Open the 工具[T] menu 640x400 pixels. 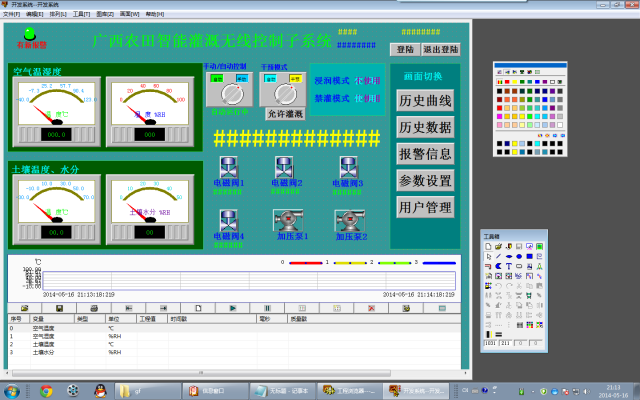point(81,14)
